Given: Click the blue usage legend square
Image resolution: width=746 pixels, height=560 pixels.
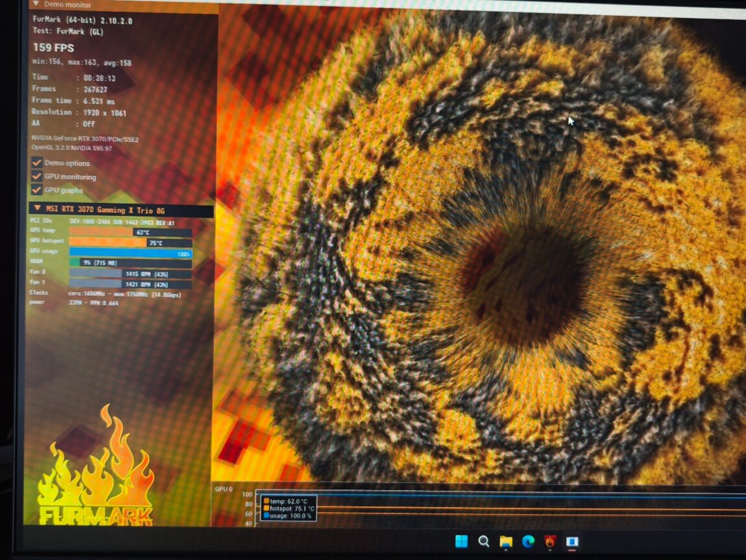Looking at the screenshot, I should [266, 516].
